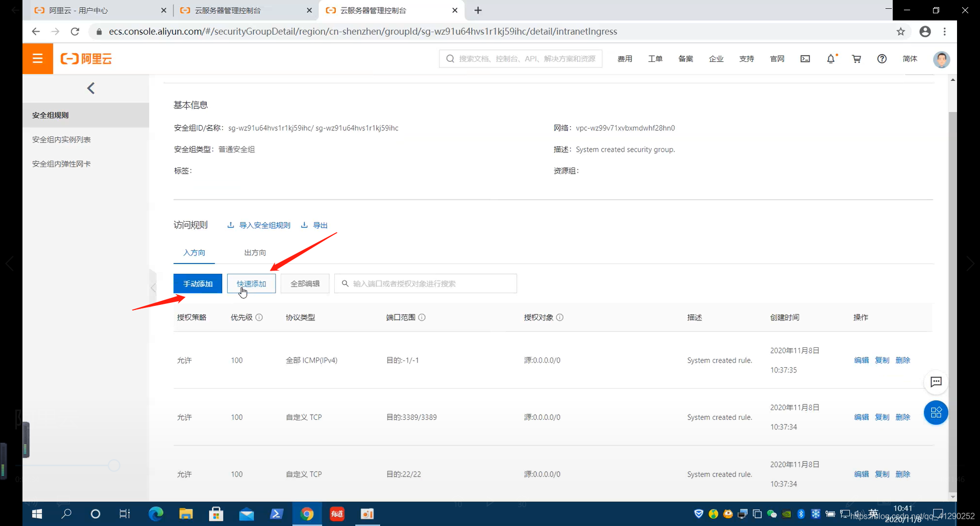Image resolution: width=980 pixels, height=526 pixels.
Task: Click the port search input field
Action: [426, 283]
